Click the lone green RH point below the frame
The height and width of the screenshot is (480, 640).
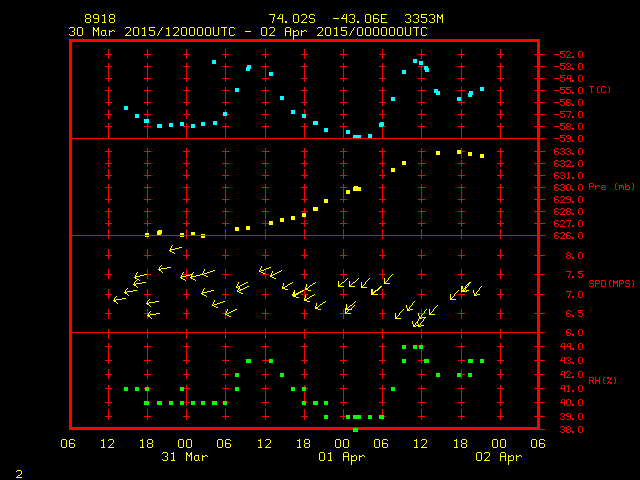click(x=356, y=430)
